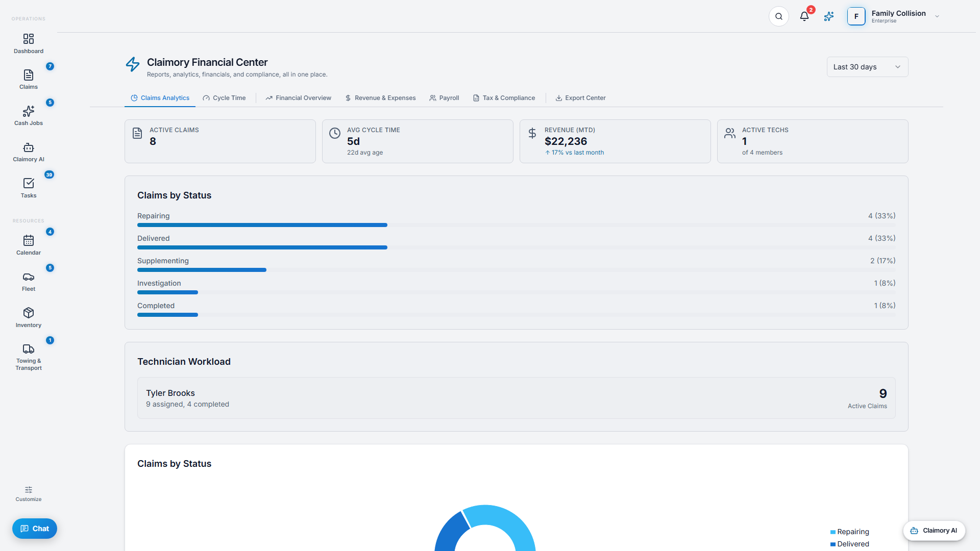
Task: Click the Active Claims document icon
Action: [x=137, y=133]
